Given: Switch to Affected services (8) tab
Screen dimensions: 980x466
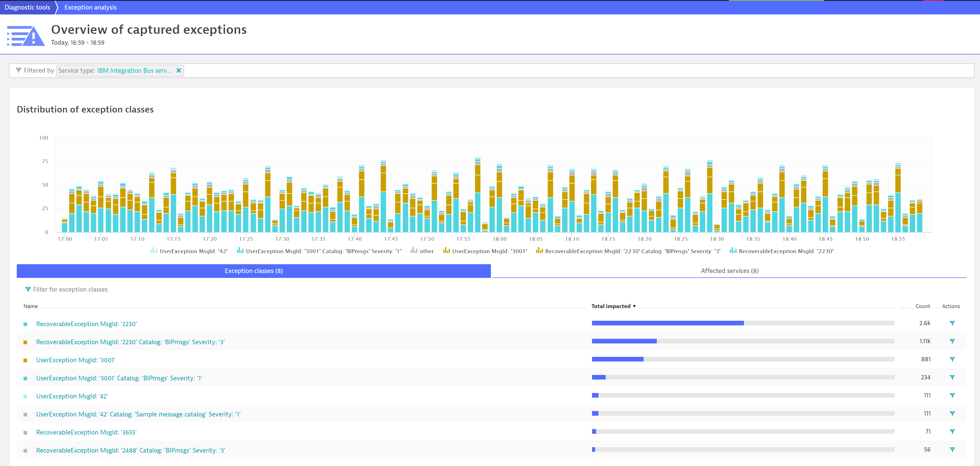Looking at the screenshot, I should (729, 271).
